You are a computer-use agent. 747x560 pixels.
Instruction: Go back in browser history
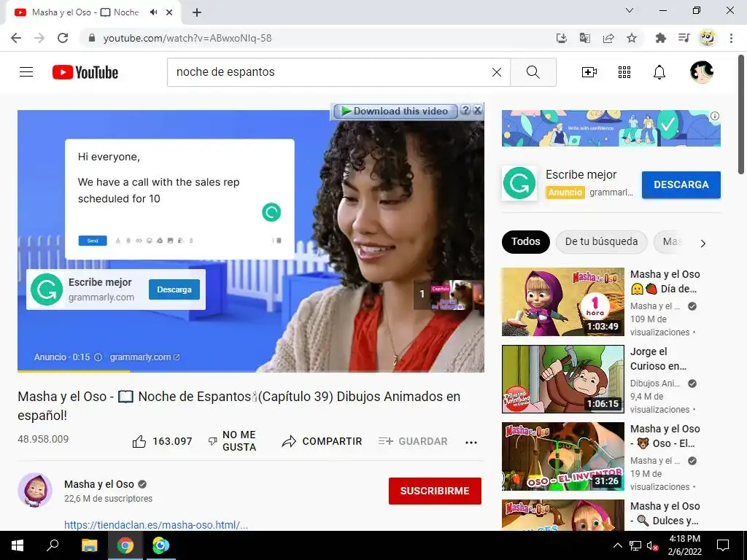[x=16, y=38]
